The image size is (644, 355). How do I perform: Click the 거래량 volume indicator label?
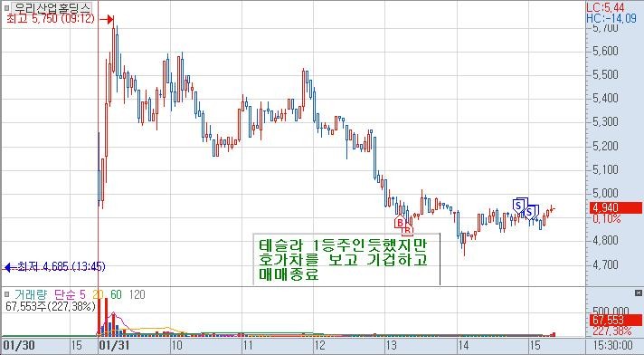tap(32, 294)
